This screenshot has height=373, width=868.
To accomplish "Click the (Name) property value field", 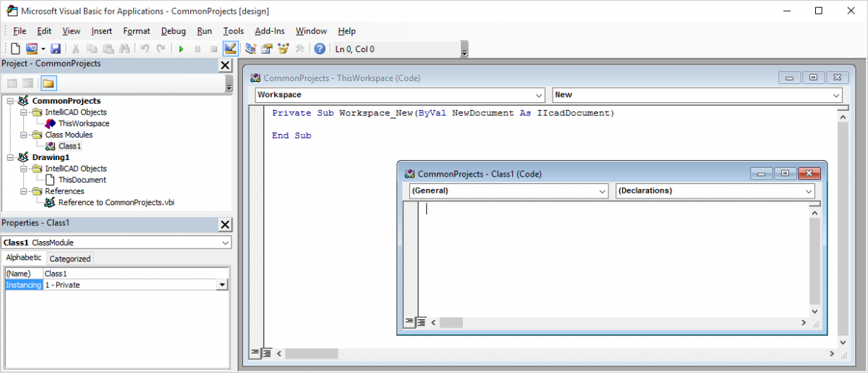I will (x=135, y=274).
